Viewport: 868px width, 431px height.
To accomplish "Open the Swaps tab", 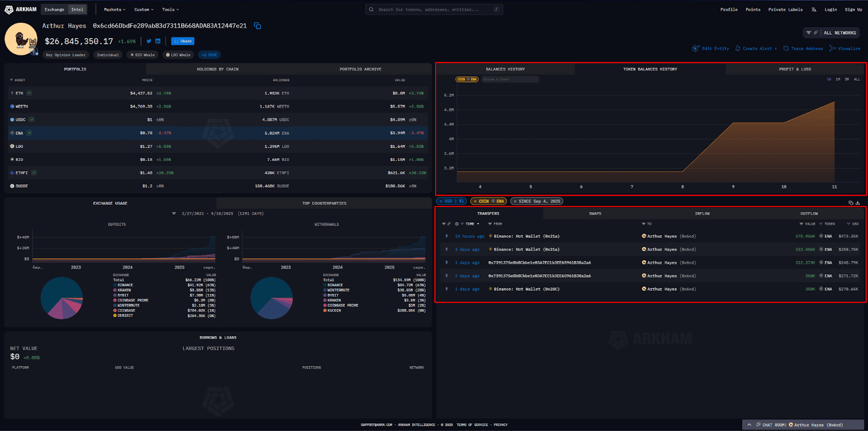I will tap(595, 214).
